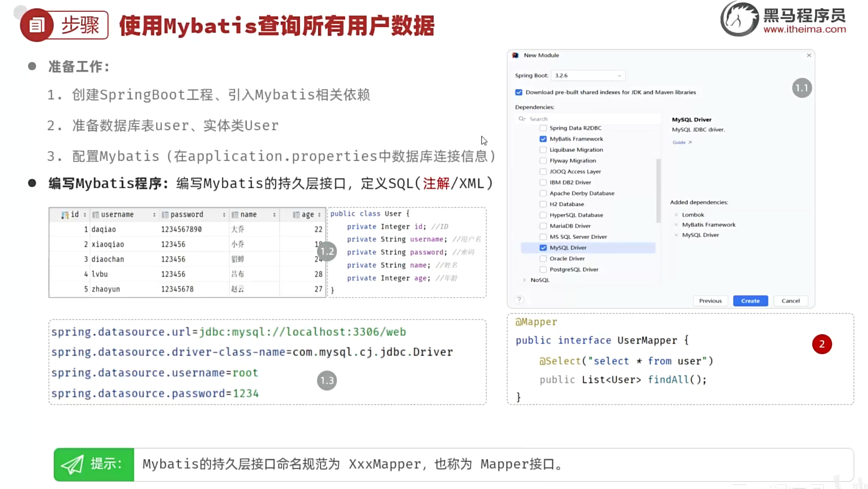Screen dimensions: 868x489
Task: Remove Lombok from added dependencies
Action: (x=676, y=215)
